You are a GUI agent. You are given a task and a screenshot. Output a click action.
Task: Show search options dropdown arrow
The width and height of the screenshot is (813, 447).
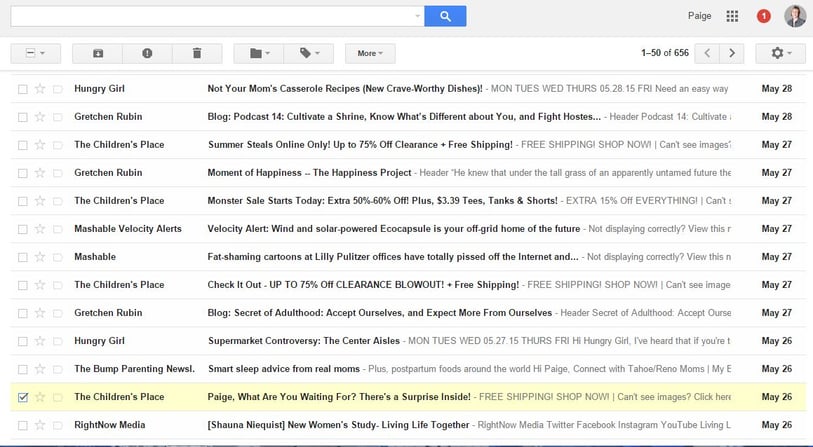point(417,16)
